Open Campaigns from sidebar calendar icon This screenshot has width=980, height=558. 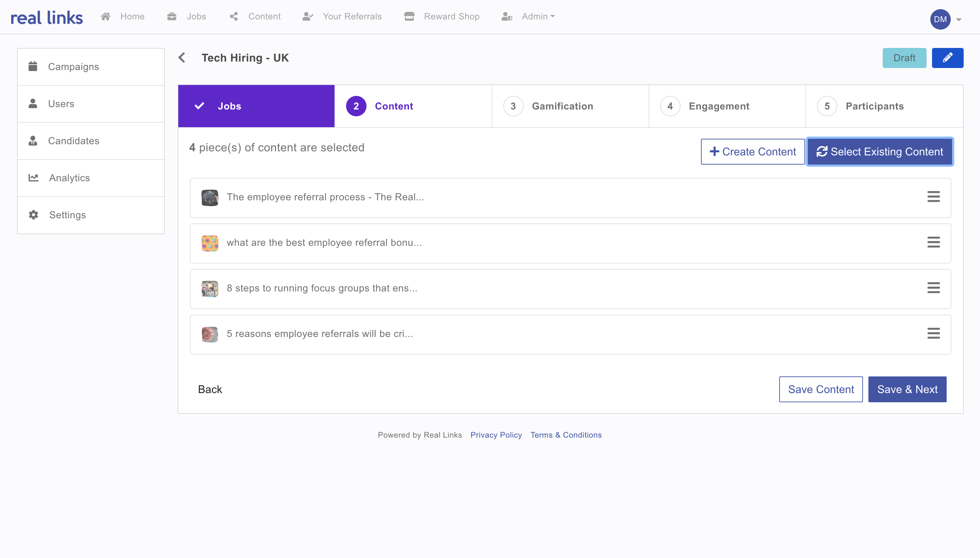point(33,67)
